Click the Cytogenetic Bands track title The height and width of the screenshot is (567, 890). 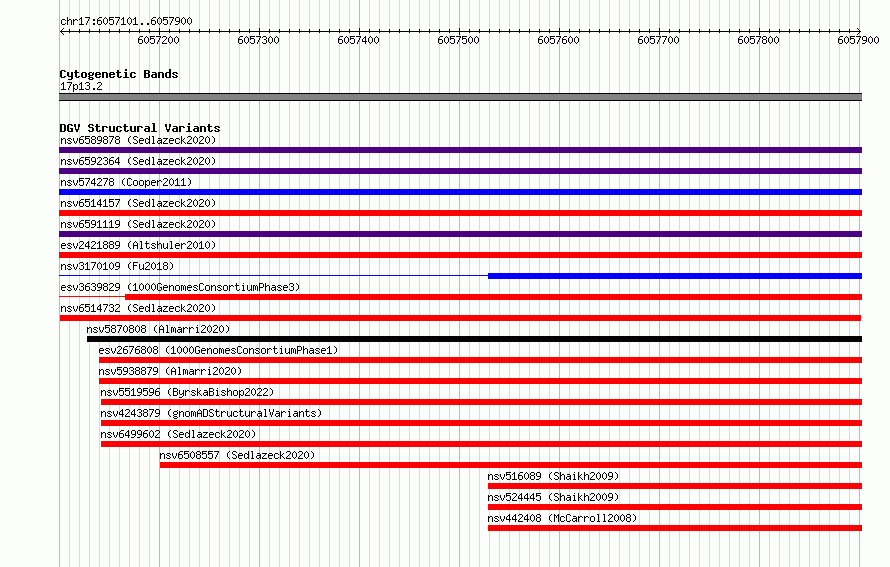(x=119, y=74)
